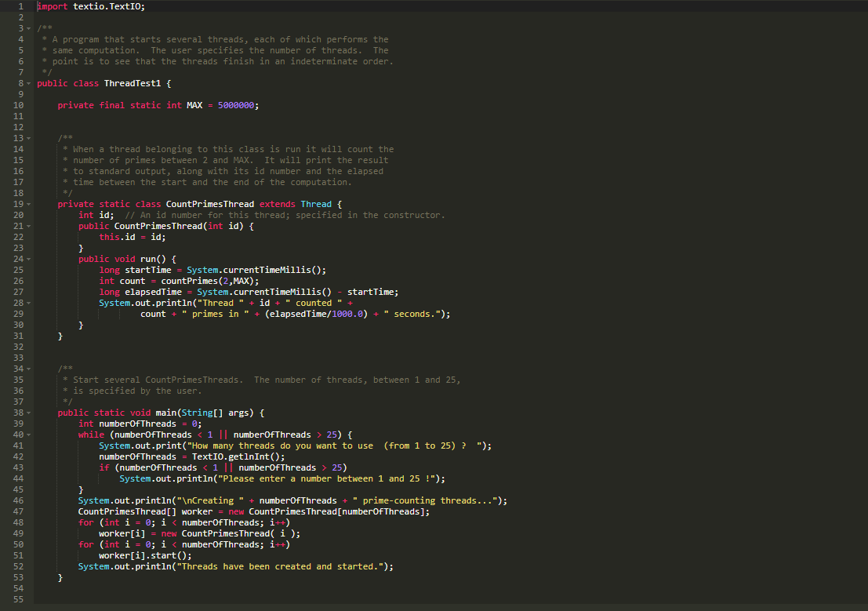The image size is (868, 611).
Task: Click 'String' type in main's parameters
Action: tap(197, 413)
